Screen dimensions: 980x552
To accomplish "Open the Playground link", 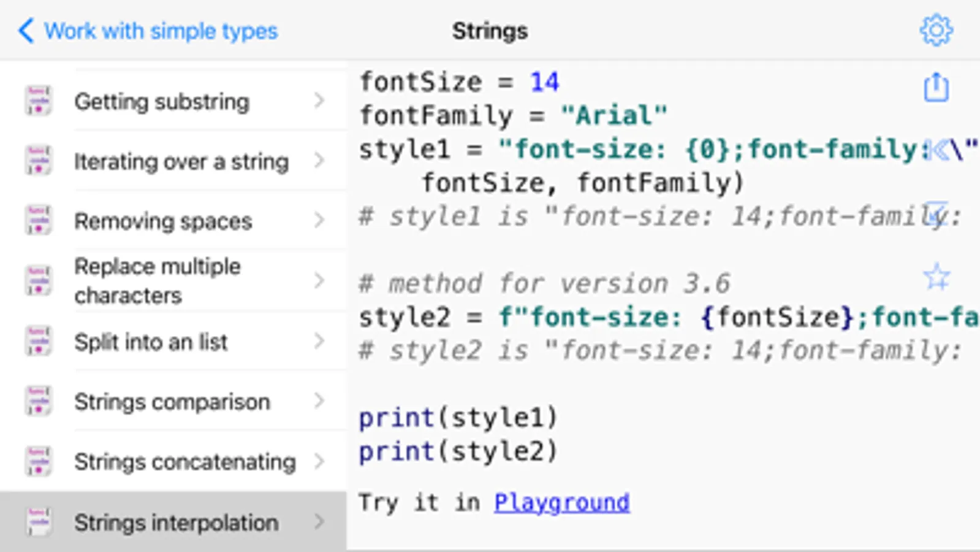I will [x=561, y=502].
